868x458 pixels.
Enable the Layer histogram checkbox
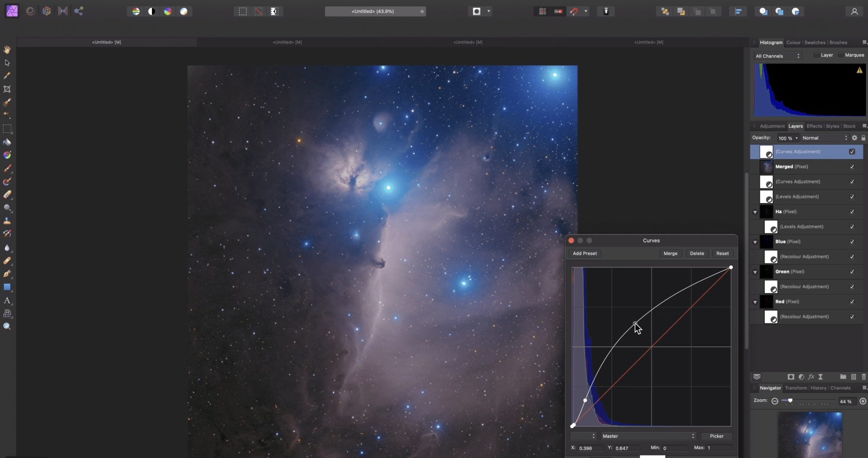[x=816, y=55]
